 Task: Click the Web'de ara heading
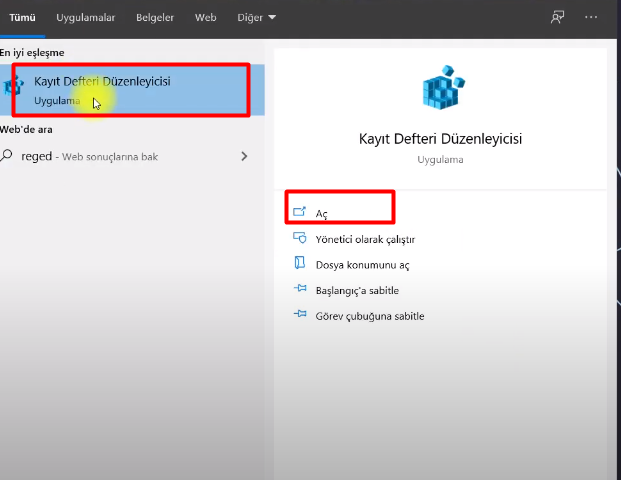[x=26, y=130]
